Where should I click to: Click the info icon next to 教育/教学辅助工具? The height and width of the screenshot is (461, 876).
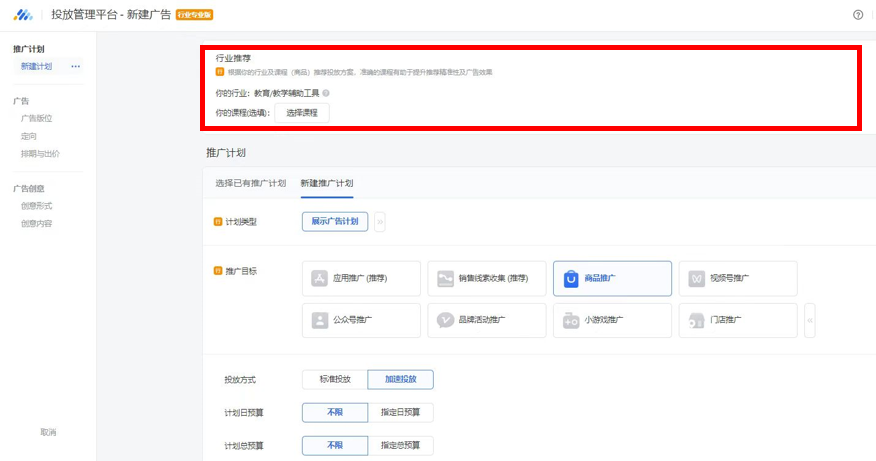(326, 93)
